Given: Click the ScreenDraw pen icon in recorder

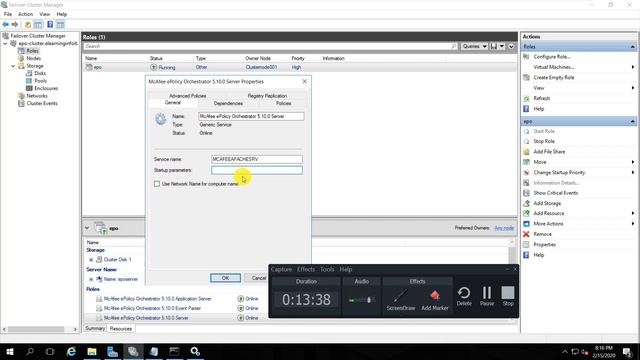Looking at the screenshot, I should click(400, 296).
